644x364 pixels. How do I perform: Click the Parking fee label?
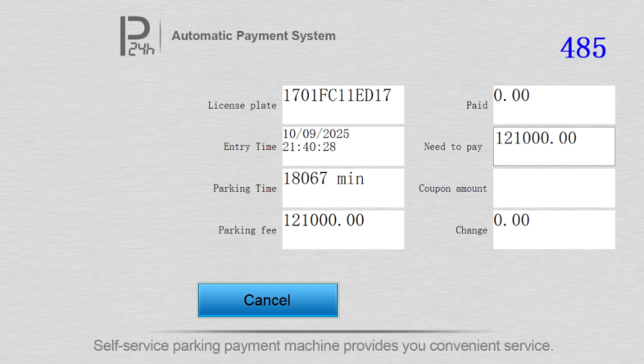tap(247, 230)
